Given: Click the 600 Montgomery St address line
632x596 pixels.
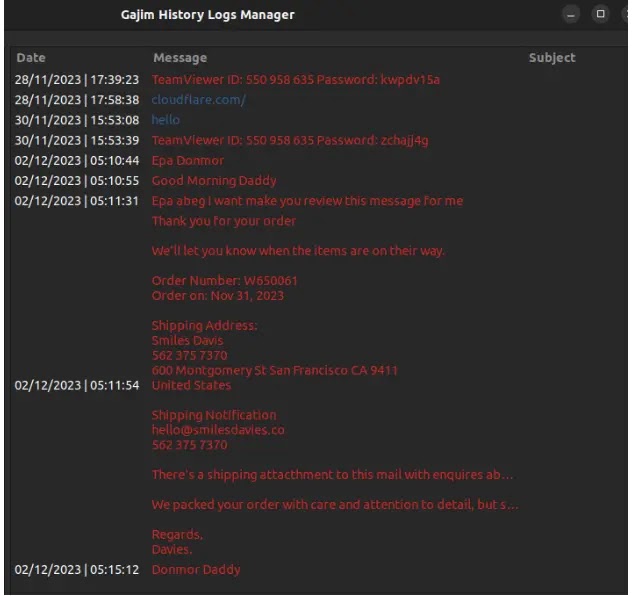Looking at the screenshot, I should point(274,370).
